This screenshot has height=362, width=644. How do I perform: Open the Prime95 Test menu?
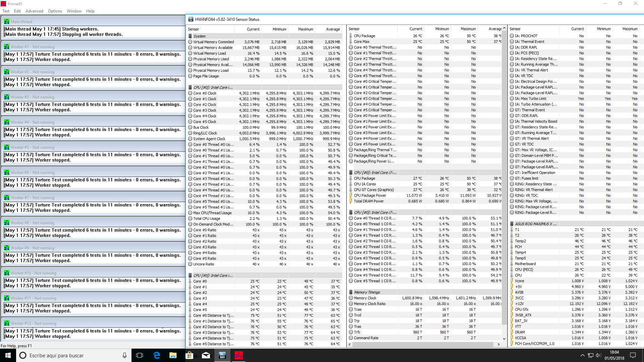[x=6, y=11]
